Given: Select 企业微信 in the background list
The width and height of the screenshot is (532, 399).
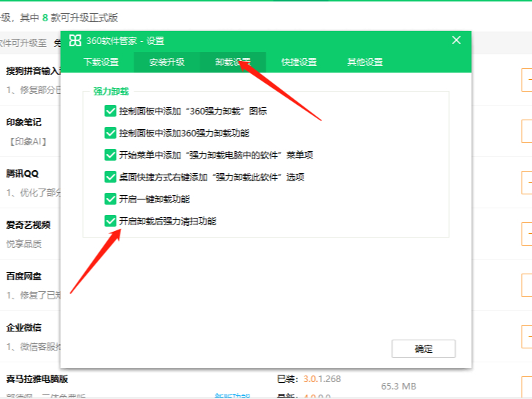Looking at the screenshot, I should click(23, 327).
